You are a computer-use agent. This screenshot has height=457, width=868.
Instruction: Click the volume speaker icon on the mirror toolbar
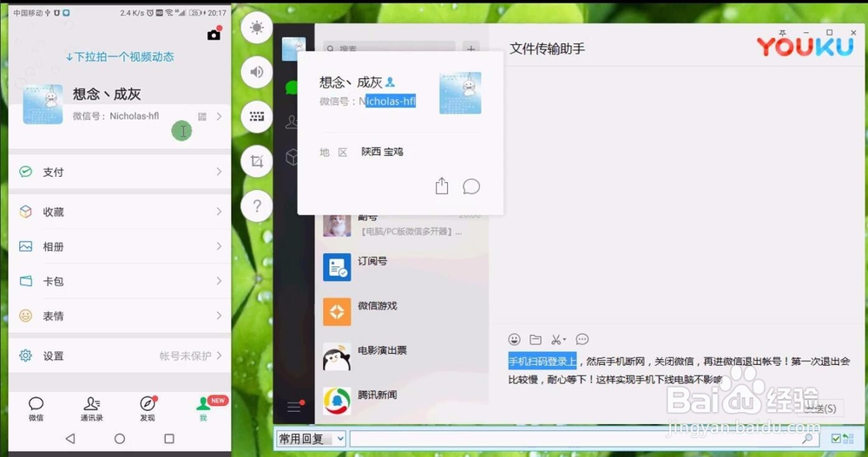[257, 72]
